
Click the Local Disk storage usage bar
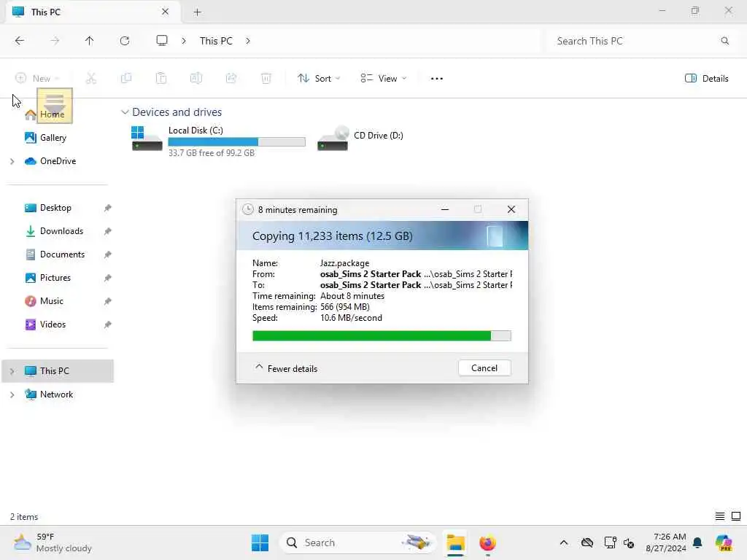237,142
